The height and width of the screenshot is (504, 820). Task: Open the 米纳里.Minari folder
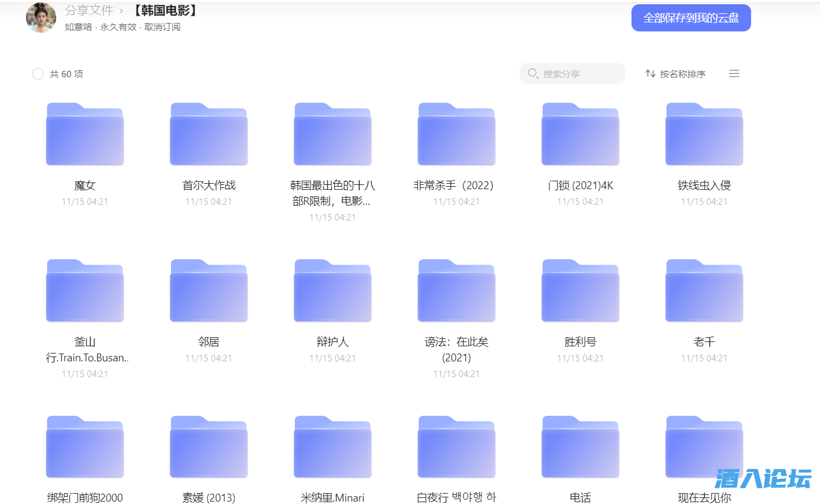332,446
